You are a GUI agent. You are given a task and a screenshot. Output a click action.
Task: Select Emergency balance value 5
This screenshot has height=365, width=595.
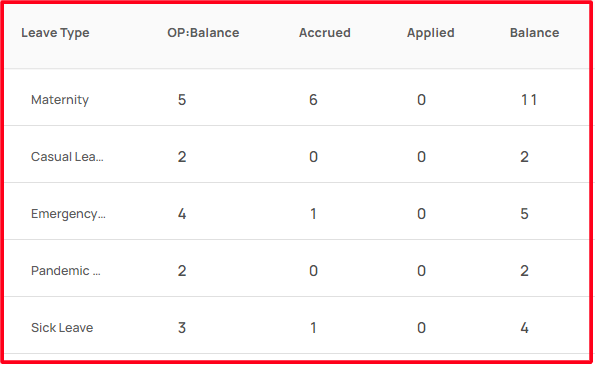tap(524, 214)
